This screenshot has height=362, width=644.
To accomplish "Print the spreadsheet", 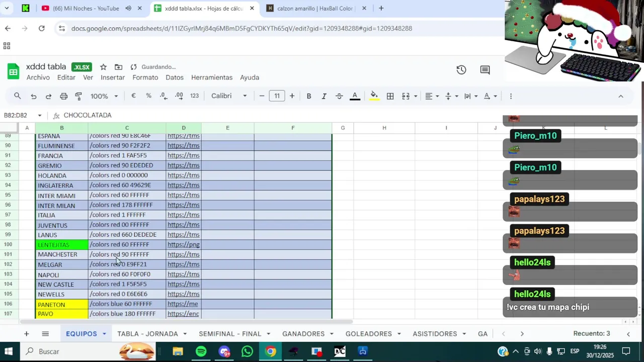I will coord(63,96).
